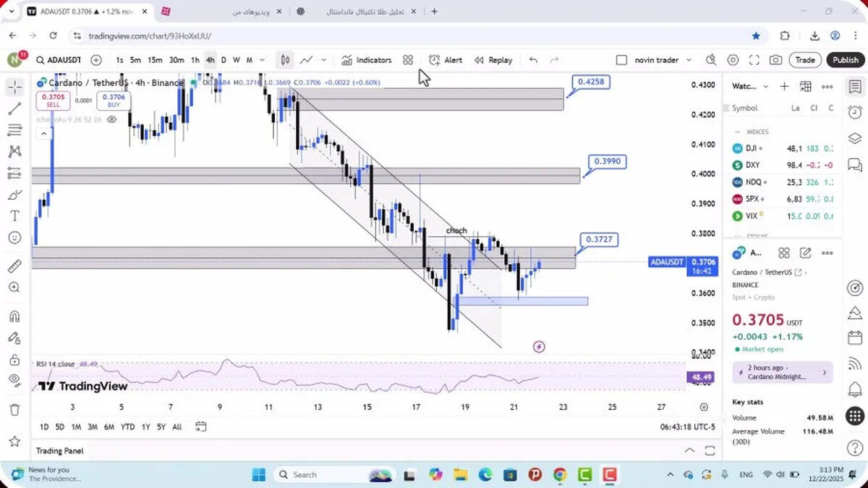Image resolution: width=868 pixels, height=488 pixels.
Task: Expand the timeframe interval dropdown
Action: pos(261,60)
